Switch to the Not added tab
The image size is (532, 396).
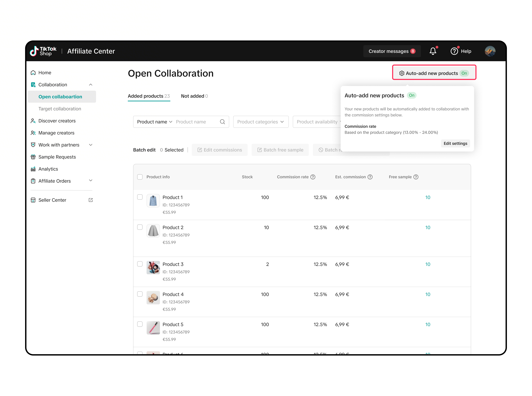[194, 96]
